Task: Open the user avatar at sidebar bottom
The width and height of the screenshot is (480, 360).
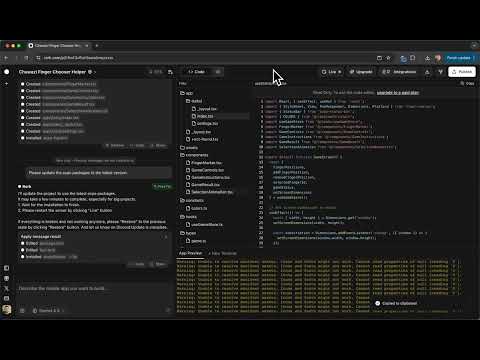Action: [x=6, y=310]
